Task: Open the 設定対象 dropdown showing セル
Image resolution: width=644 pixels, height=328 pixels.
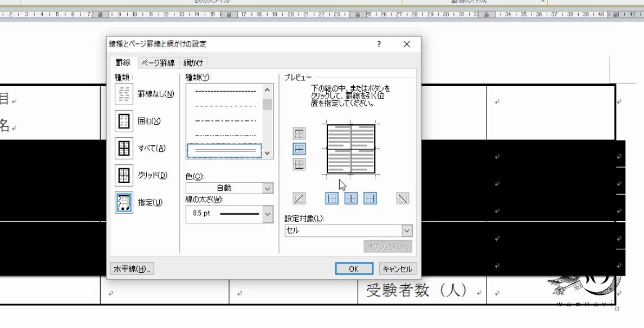Action: pos(407,231)
